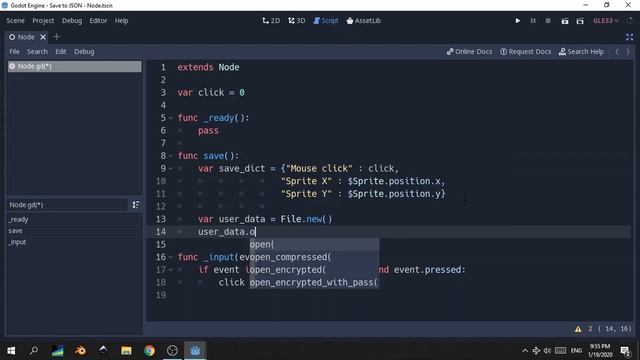
Task: Open the script editor File menu
Action: click(x=14, y=51)
